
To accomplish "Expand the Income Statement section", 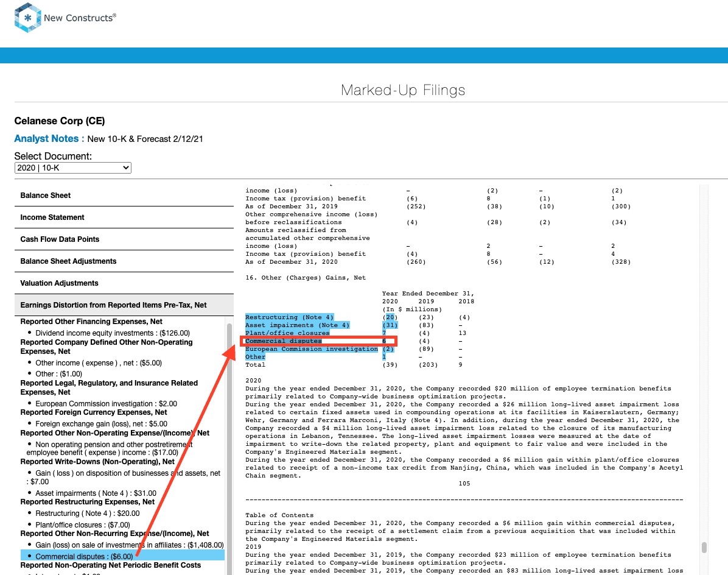I will pyautogui.click(x=124, y=217).
